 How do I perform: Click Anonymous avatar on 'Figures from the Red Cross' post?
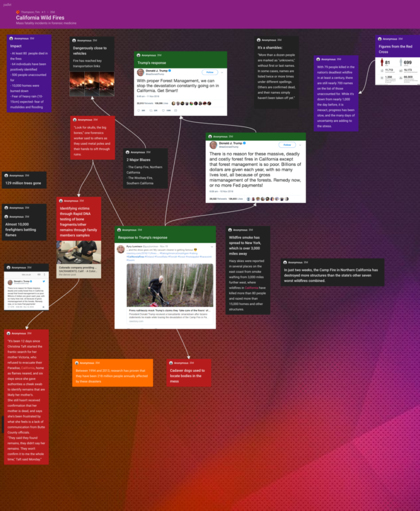click(380, 39)
